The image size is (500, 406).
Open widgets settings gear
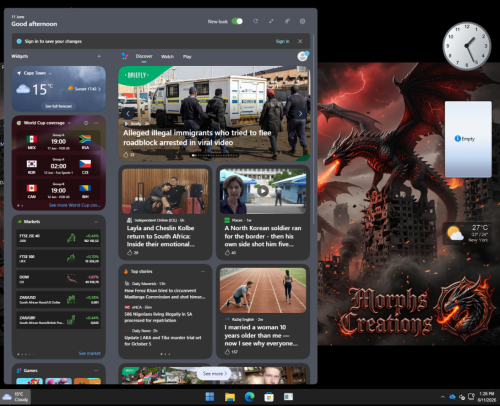coord(302,21)
